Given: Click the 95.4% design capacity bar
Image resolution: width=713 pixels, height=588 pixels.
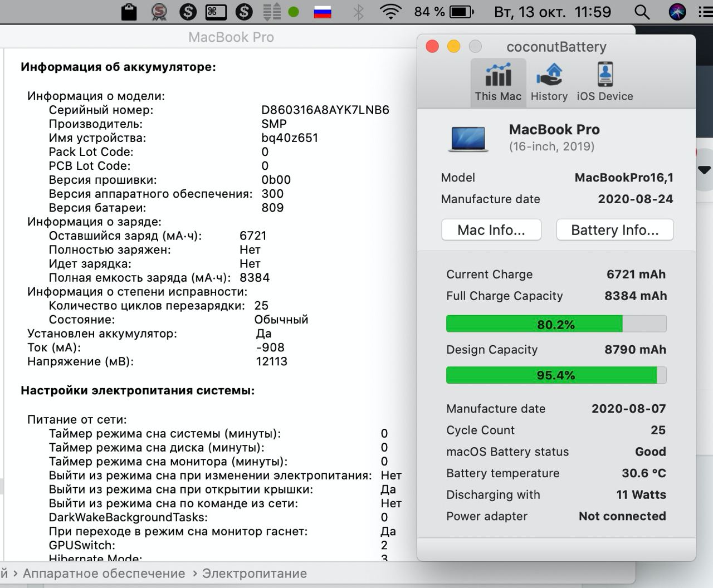Looking at the screenshot, I should tap(556, 375).
